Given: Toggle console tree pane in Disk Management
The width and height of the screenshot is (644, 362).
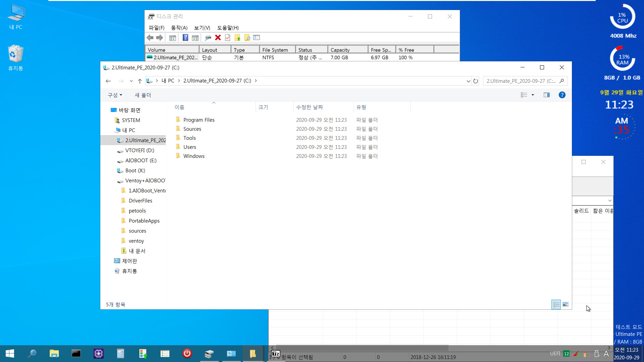Looking at the screenshot, I should (x=172, y=38).
